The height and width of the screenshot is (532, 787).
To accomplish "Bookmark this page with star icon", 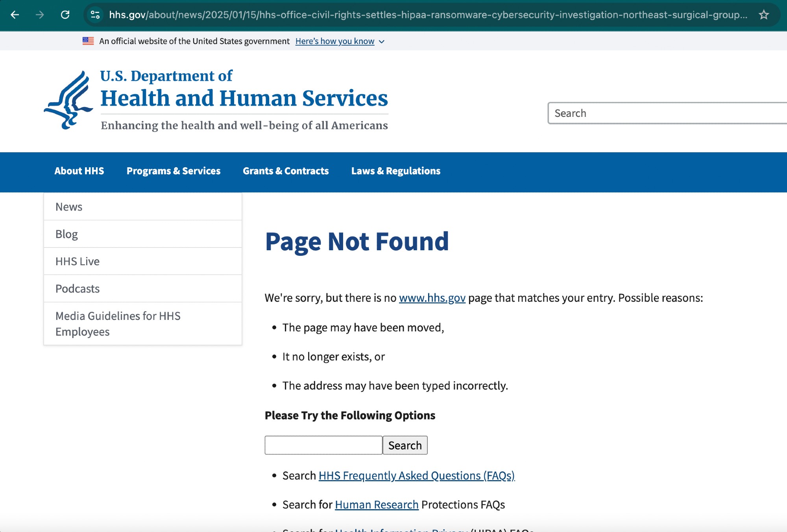I will point(764,15).
